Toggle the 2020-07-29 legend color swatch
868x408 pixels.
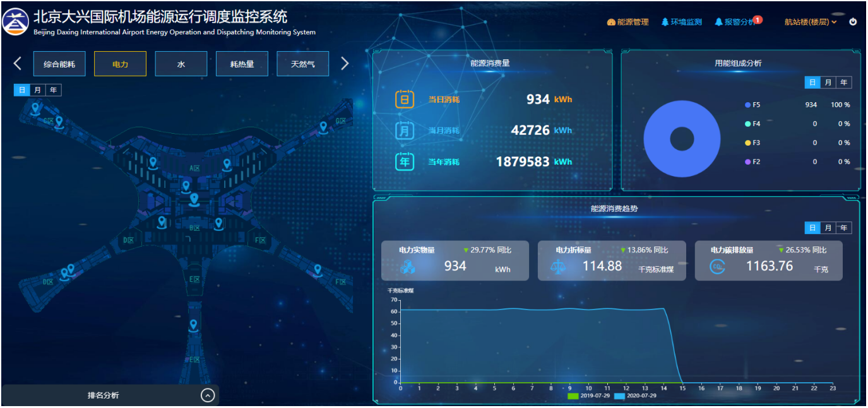(619, 396)
